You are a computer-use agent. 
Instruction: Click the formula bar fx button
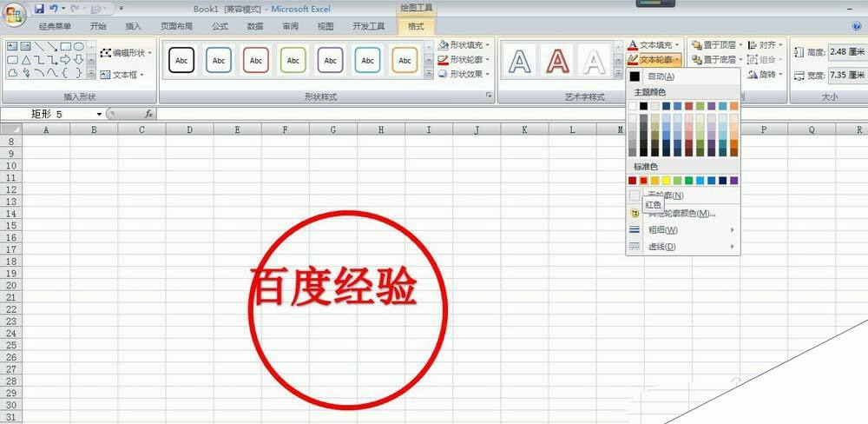149,114
